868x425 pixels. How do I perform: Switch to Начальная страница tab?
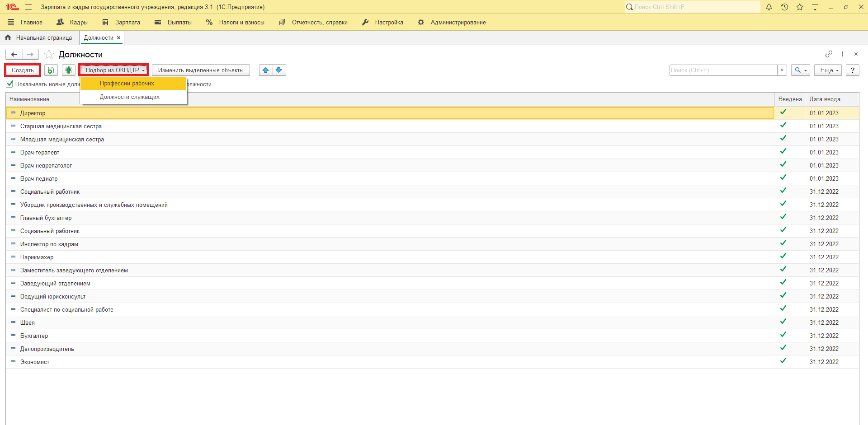point(39,38)
